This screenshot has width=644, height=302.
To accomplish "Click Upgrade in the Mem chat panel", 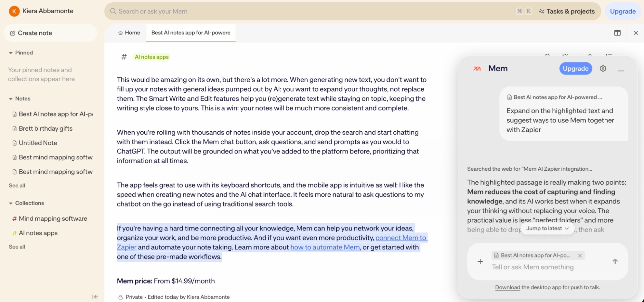I will pyautogui.click(x=575, y=68).
